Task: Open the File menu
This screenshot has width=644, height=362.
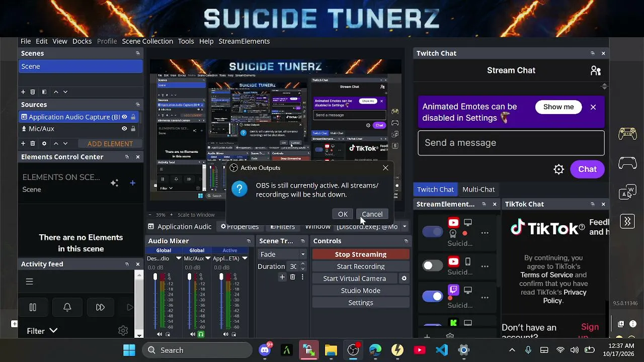Action: pyautogui.click(x=26, y=41)
